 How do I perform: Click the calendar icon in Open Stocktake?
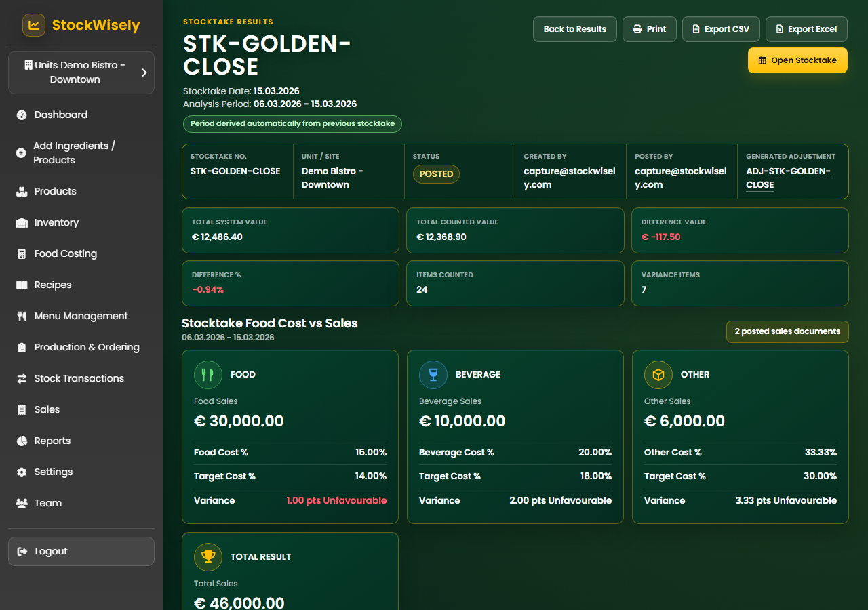[x=762, y=60]
